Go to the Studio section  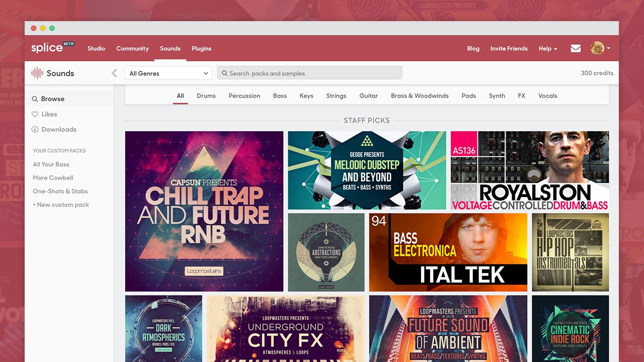[96, 49]
